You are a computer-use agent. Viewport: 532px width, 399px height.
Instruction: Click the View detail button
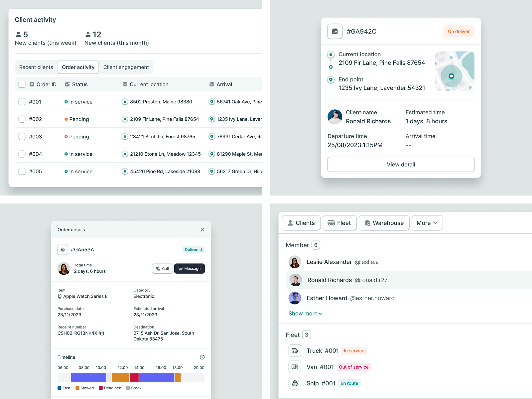coord(401,164)
